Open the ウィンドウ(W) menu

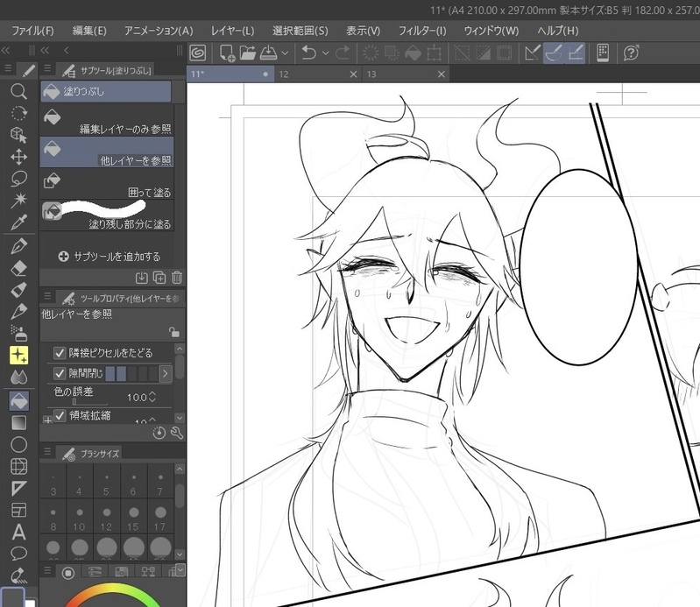pyautogui.click(x=491, y=31)
